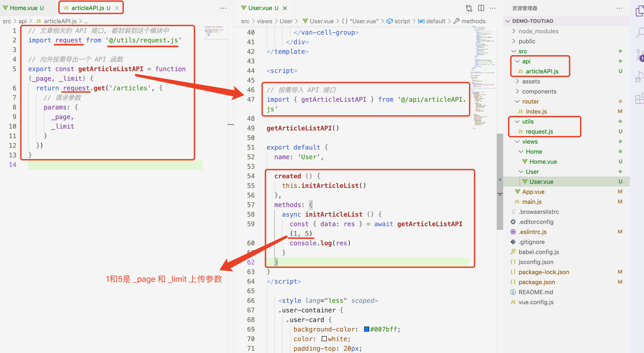The width and height of the screenshot is (644, 353).
Task: Click 'views' breadcrumb in right editor
Action: 264,21
